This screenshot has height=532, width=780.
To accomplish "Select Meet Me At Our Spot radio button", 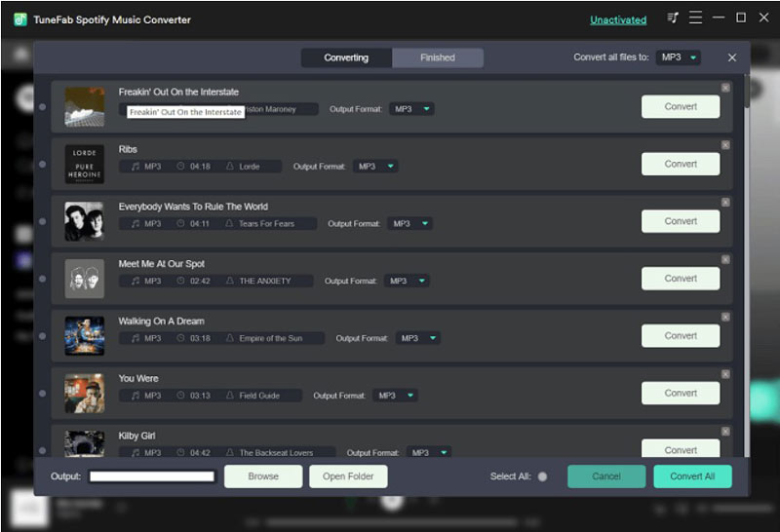I will [x=42, y=279].
